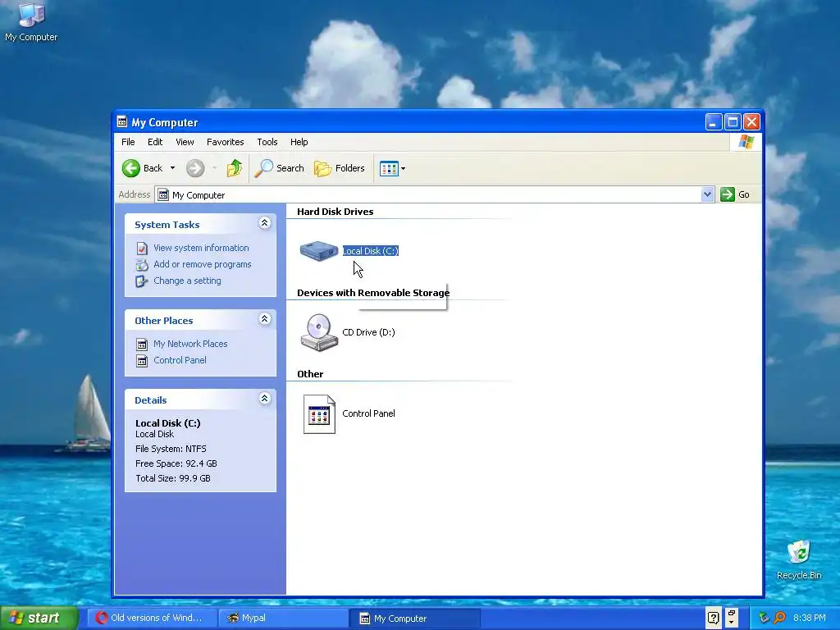Maximize the My Computer window
This screenshot has width=840, height=630.
(733, 122)
